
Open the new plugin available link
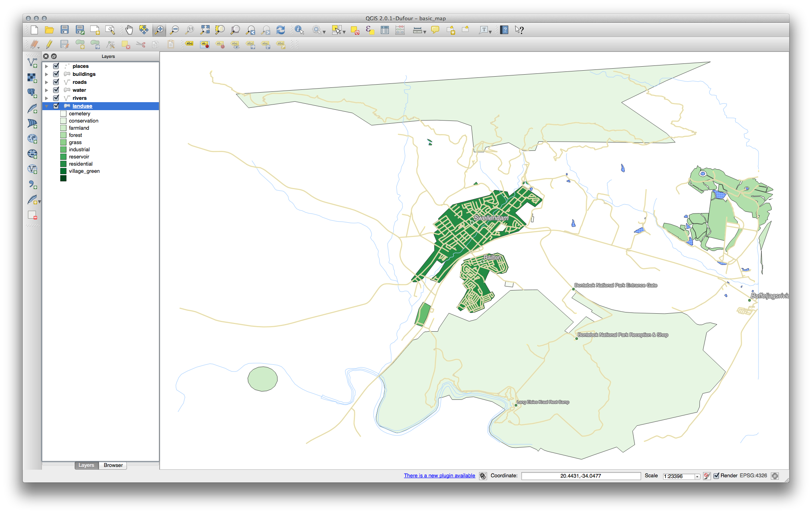coord(439,476)
